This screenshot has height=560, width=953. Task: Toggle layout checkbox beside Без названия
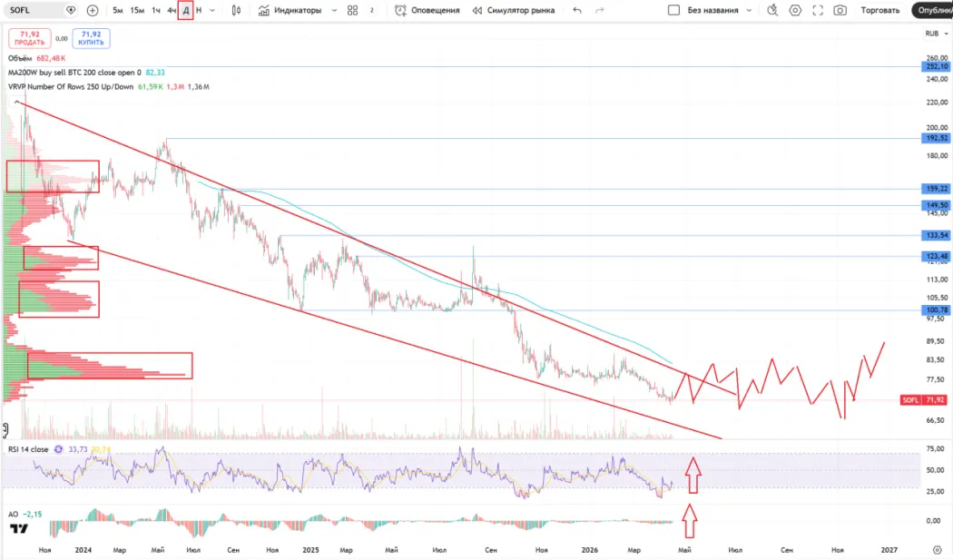coord(673,11)
